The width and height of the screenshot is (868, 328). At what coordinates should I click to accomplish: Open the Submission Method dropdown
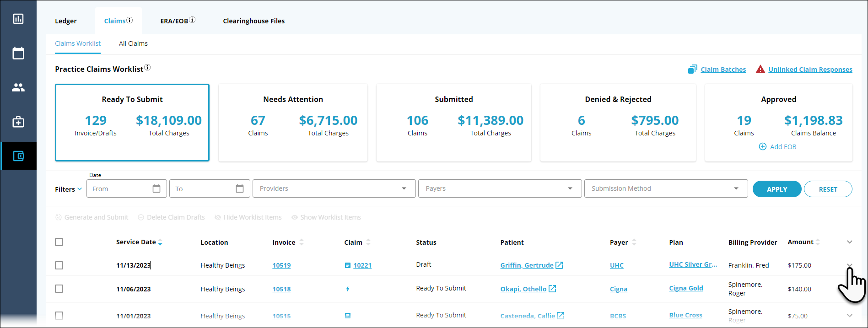(x=665, y=188)
